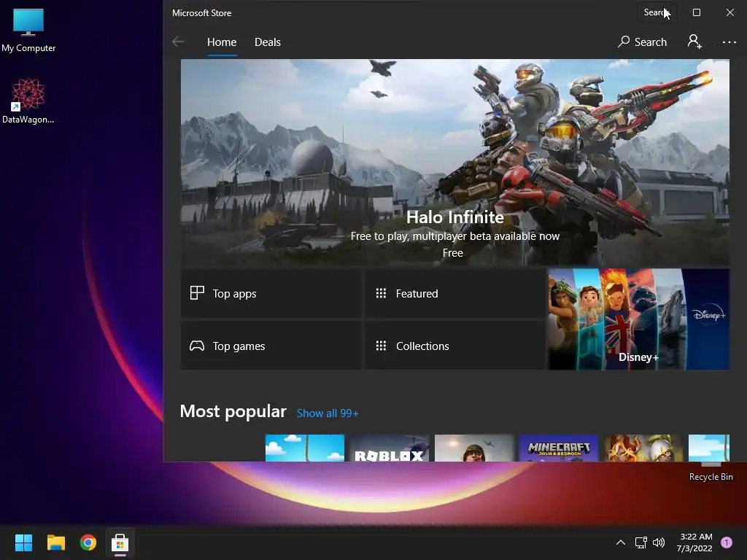747x560 pixels.
Task: Open the Roblox app thumbnail
Action: 390,448
